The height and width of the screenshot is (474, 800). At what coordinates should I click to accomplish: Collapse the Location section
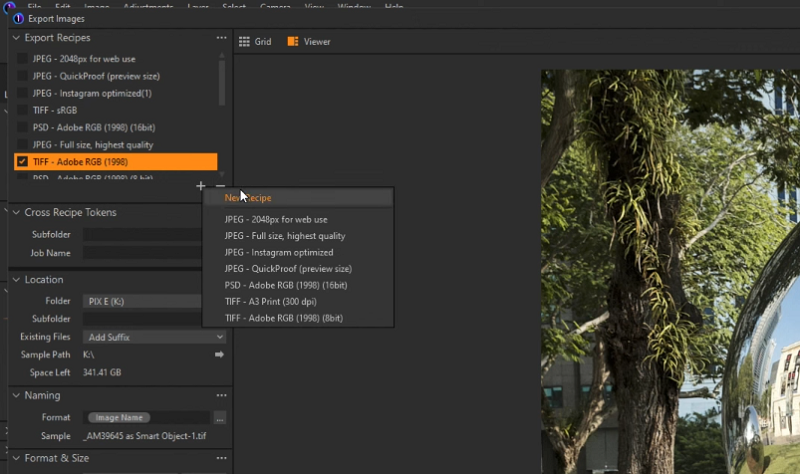pos(16,280)
